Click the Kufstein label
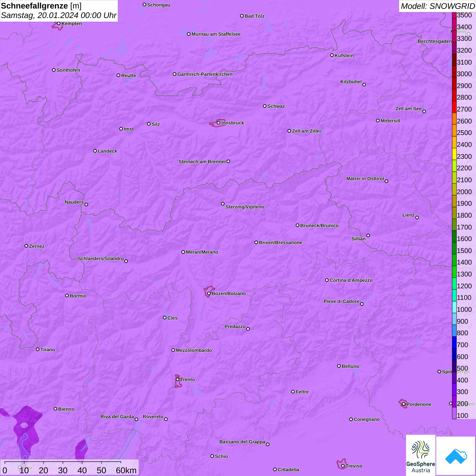Image resolution: width=476 pixels, height=476 pixels. [344, 55]
